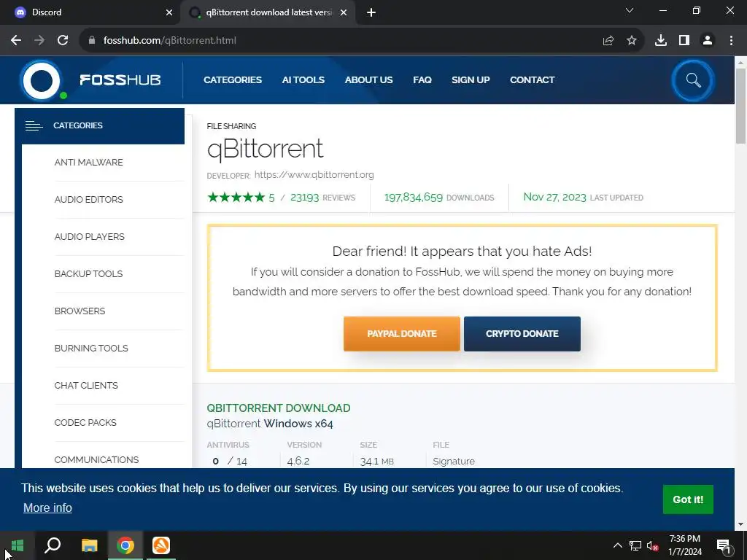Viewport: 747px width, 560px height.
Task: Open the More info cookie link
Action: [x=47, y=508]
